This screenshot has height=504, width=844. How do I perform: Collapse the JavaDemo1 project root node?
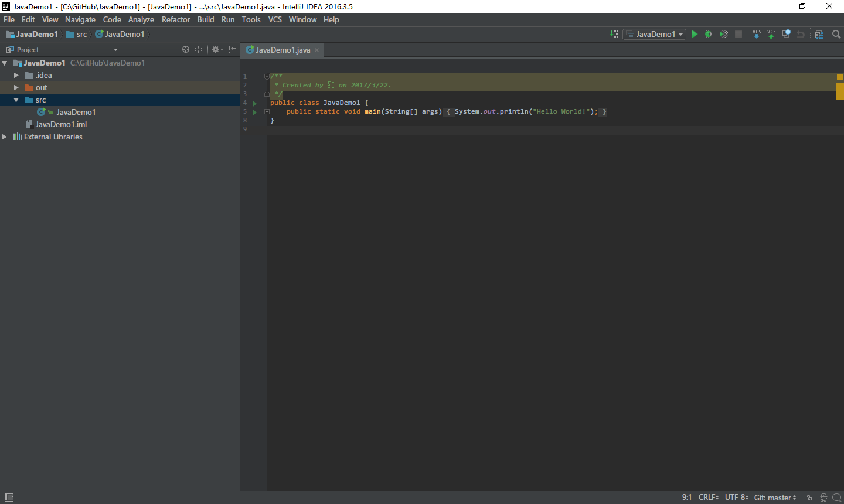pos(5,63)
